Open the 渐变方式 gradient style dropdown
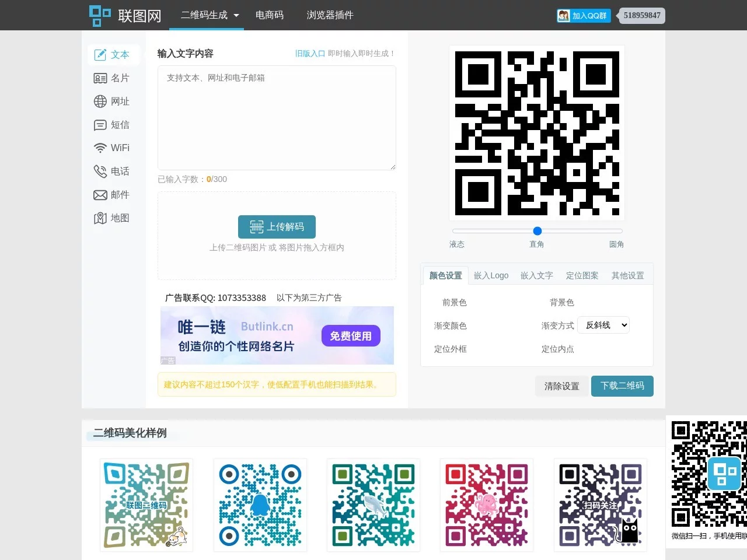Image resolution: width=747 pixels, height=560 pixels. (x=603, y=325)
